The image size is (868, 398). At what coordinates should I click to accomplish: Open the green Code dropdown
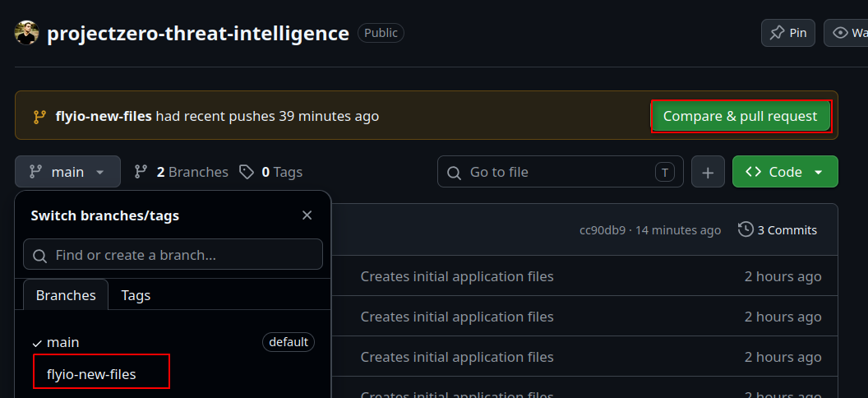(785, 172)
